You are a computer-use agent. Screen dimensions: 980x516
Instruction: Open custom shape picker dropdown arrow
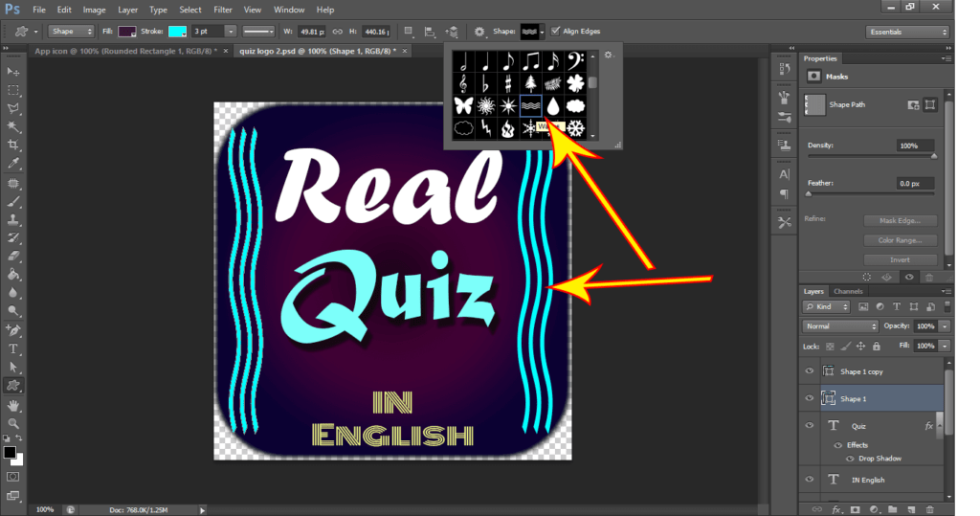pyautogui.click(x=542, y=32)
